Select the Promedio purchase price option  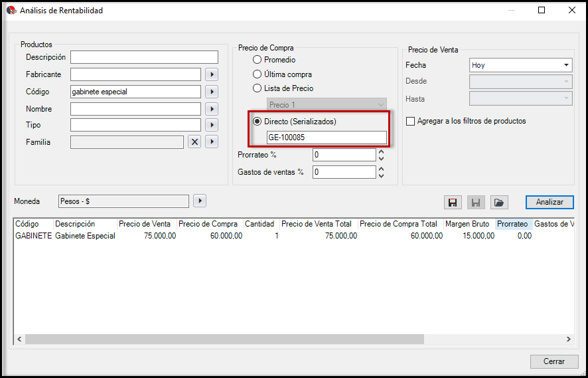point(257,60)
